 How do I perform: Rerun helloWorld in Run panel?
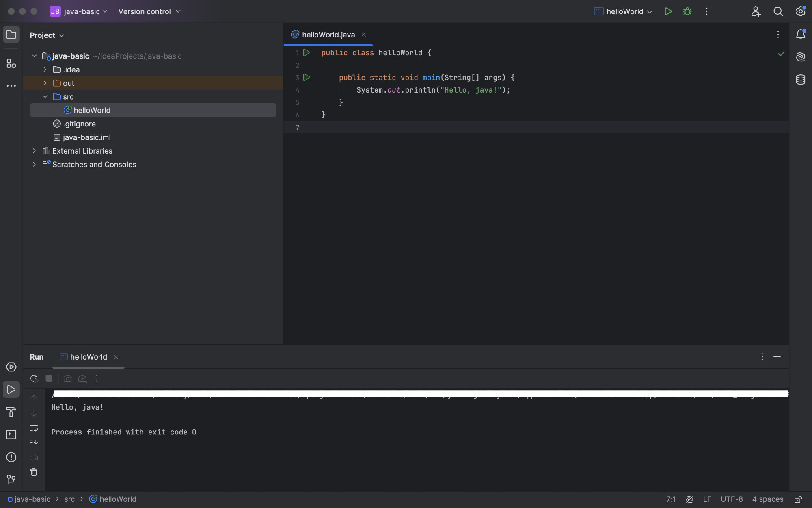[34, 378]
